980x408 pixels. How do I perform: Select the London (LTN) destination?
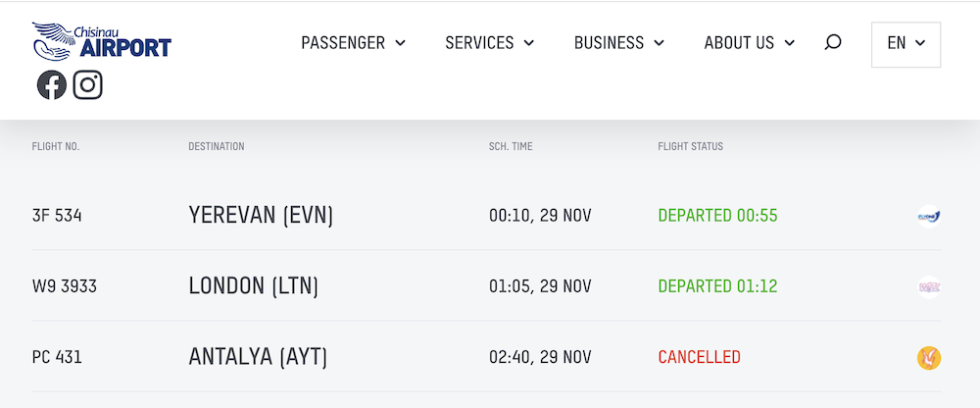253,286
